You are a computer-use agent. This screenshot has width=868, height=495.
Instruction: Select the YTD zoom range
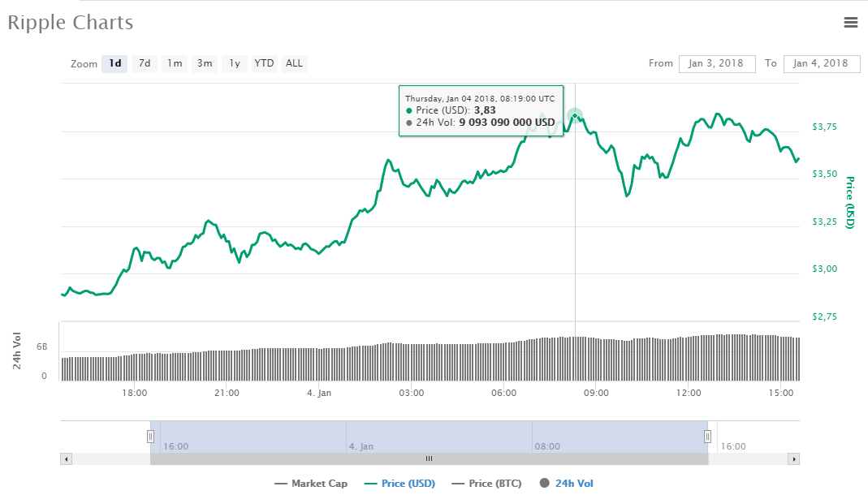click(x=264, y=63)
